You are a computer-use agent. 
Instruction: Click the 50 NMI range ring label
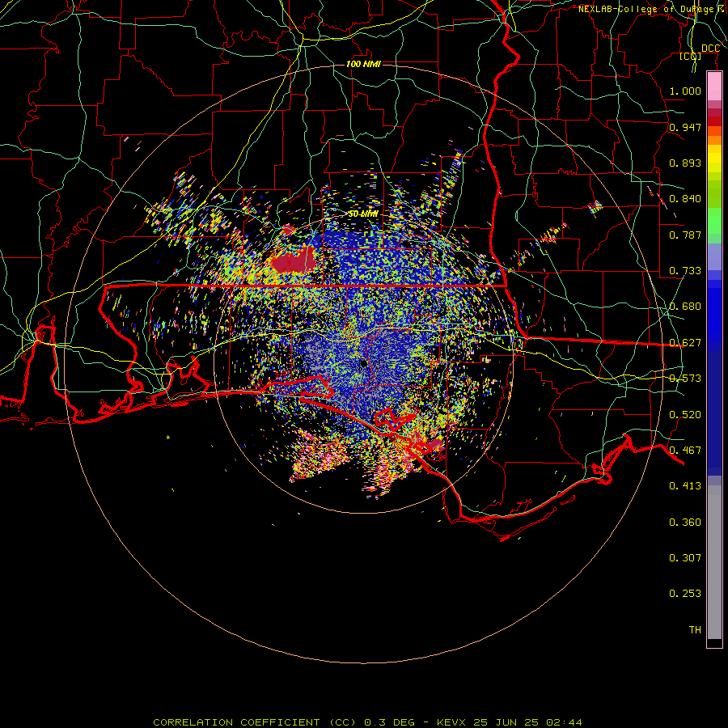pos(363,214)
